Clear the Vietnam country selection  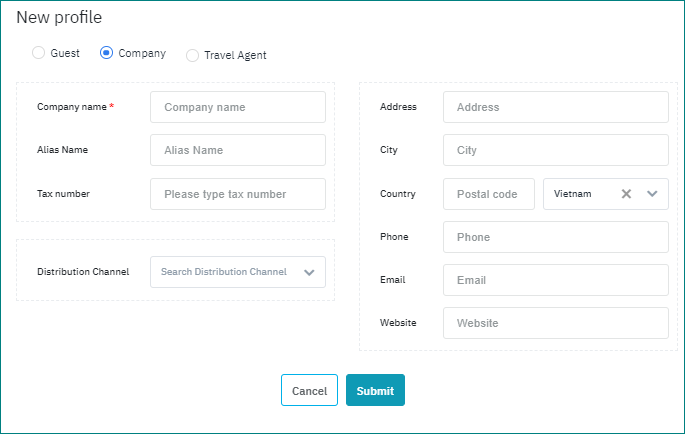click(x=626, y=194)
